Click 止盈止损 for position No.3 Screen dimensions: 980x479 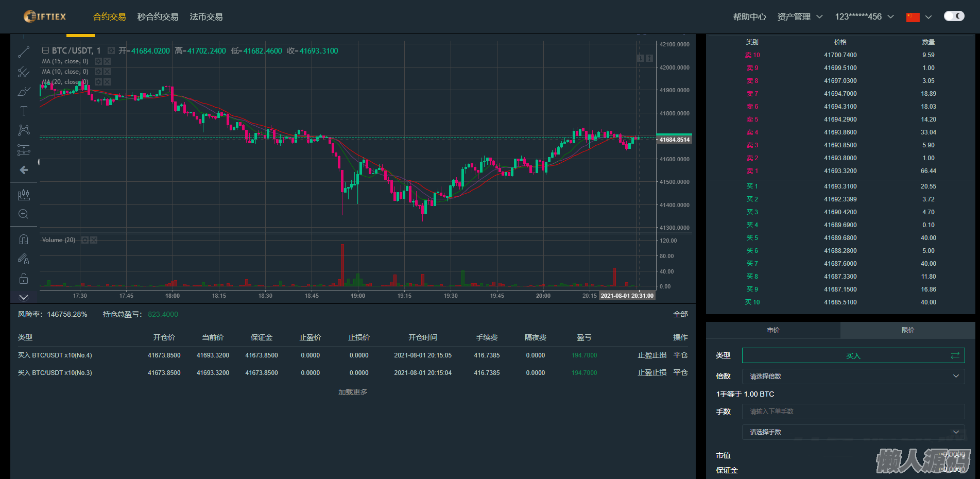652,373
